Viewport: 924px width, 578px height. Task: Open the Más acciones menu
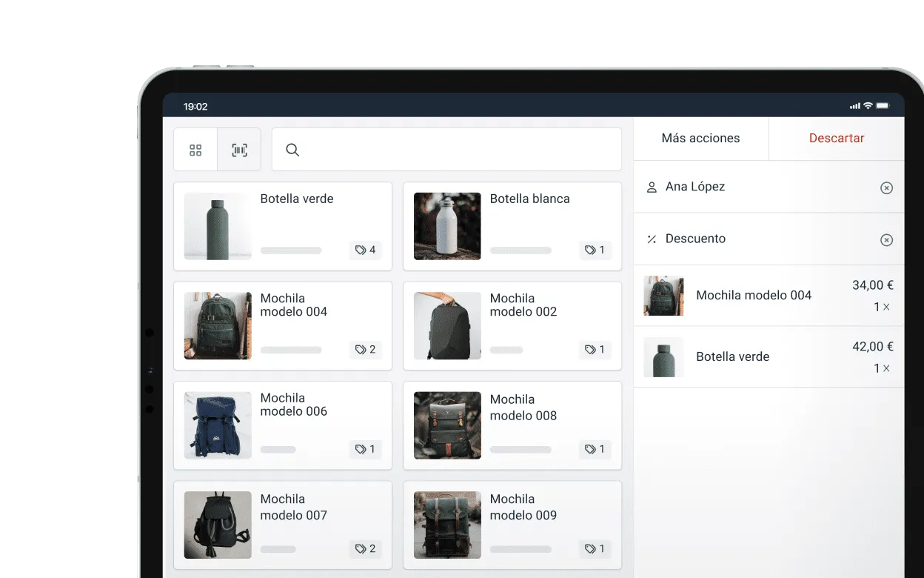700,138
